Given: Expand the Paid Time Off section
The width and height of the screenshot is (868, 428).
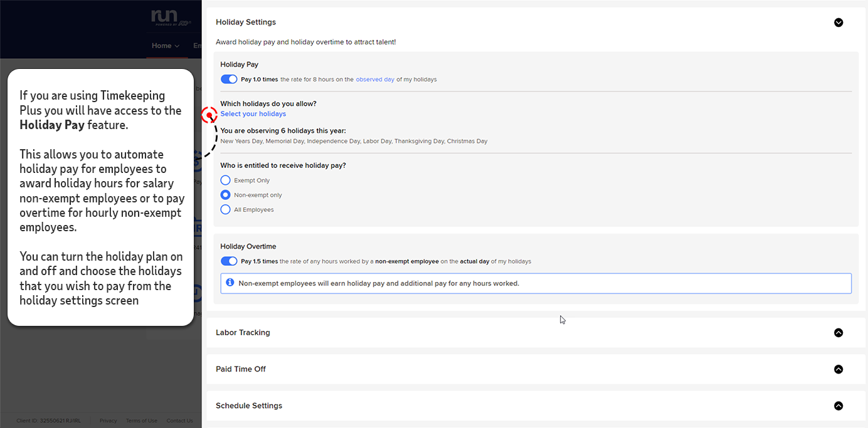Looking at the screenshot, I should (839, 369).
